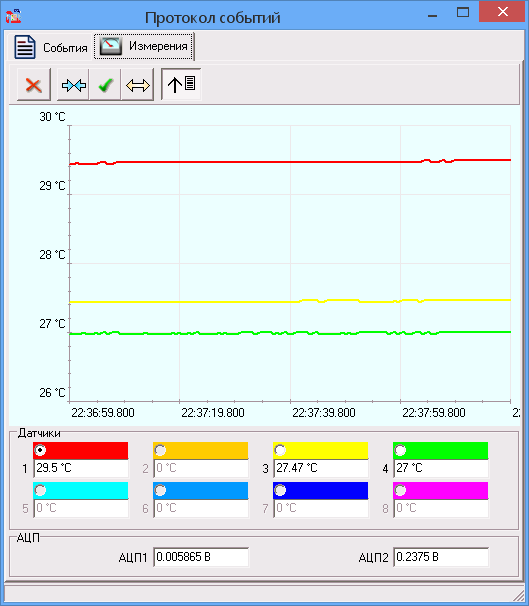Switch to the Измерения tab
Screen dimensions: 529x606
pos(143,46)
